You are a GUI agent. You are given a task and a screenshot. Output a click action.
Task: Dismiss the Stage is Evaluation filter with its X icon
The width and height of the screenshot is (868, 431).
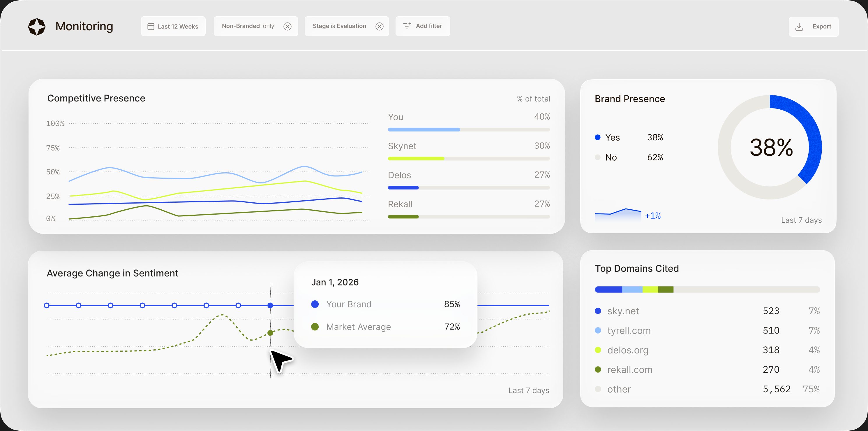coord(380,26)
